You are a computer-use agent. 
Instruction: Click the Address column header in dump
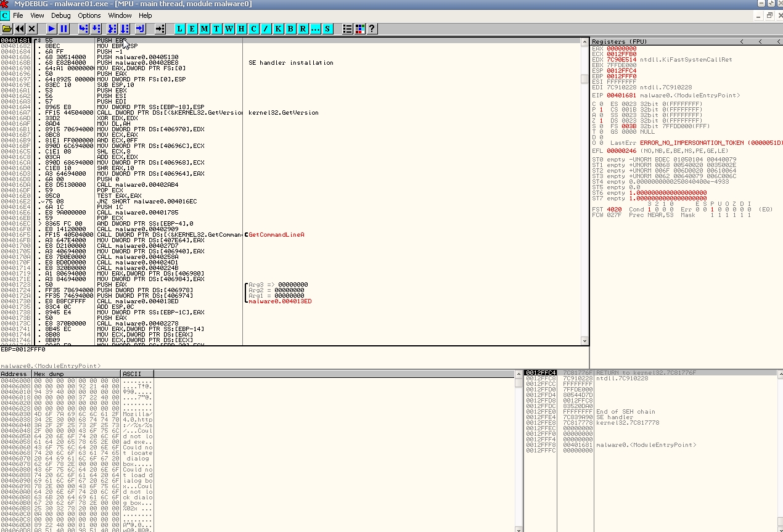[15, 374]
